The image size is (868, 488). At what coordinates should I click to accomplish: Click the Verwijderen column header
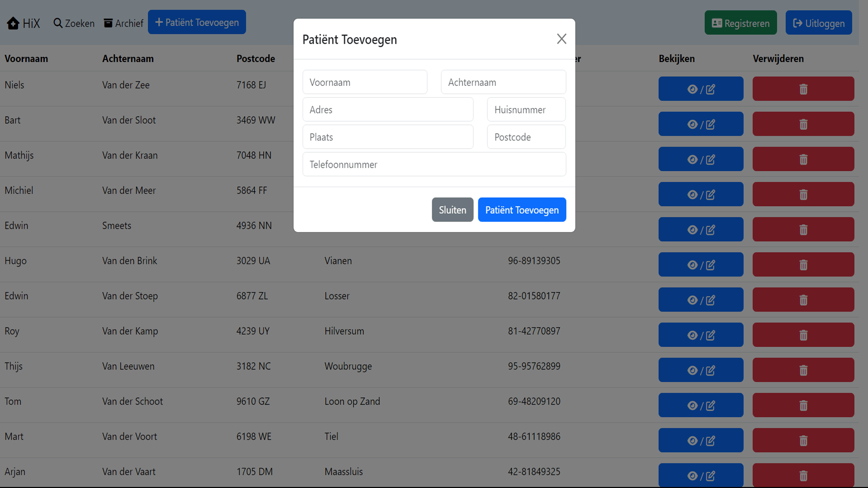coord(778,59)
